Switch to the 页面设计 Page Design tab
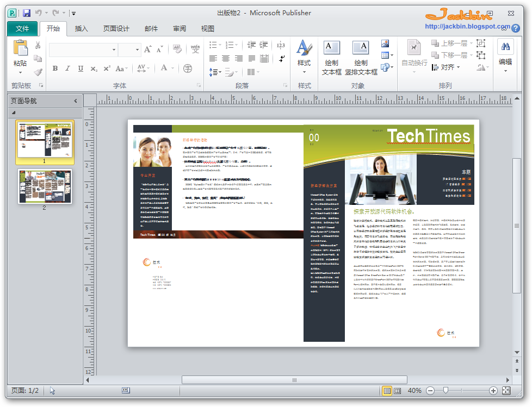 click(x=116, y=29)
